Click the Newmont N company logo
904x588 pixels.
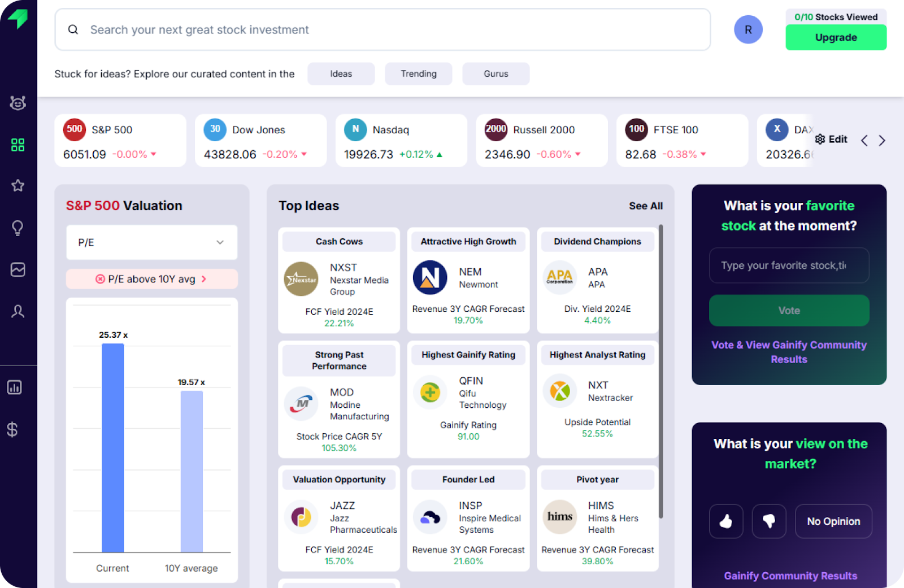[430, 277]
